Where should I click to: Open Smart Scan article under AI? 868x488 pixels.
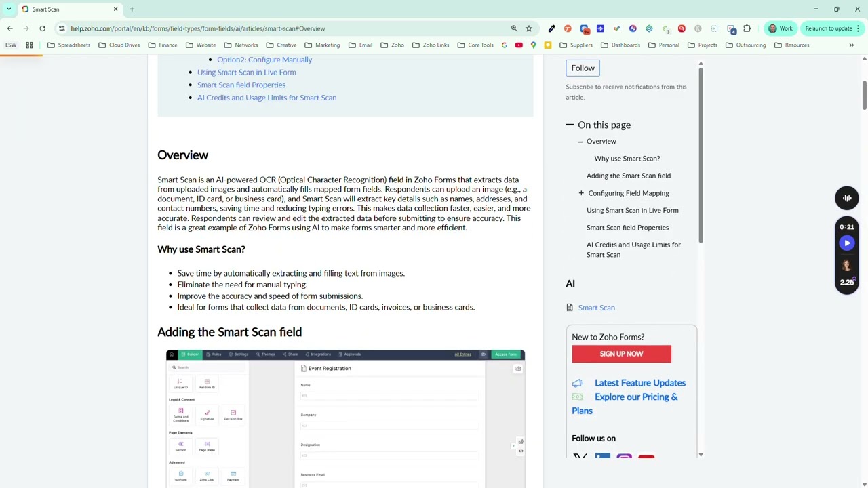pyautogui.click(x=597, y=308)
